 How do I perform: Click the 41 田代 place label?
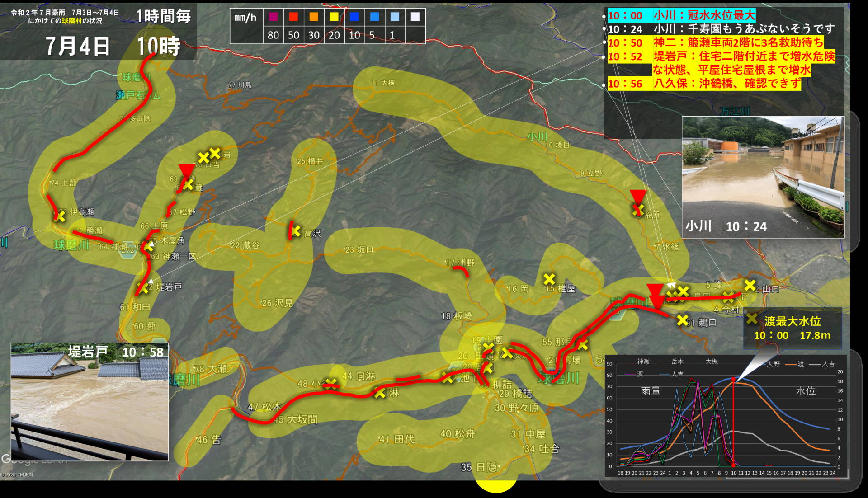pyautogui.click(x=396, y=439)
